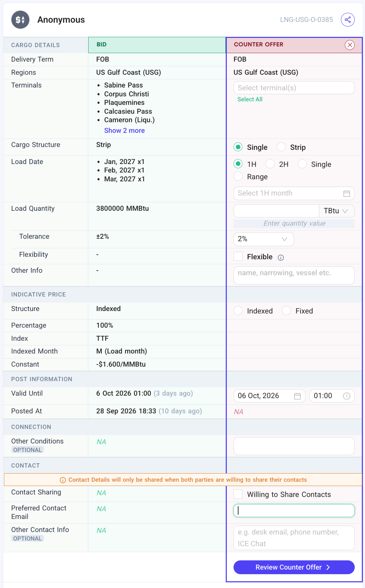Click the Sabine Pass terminal entry
Viewport: 365px width, 588px height.
point(123,85)
